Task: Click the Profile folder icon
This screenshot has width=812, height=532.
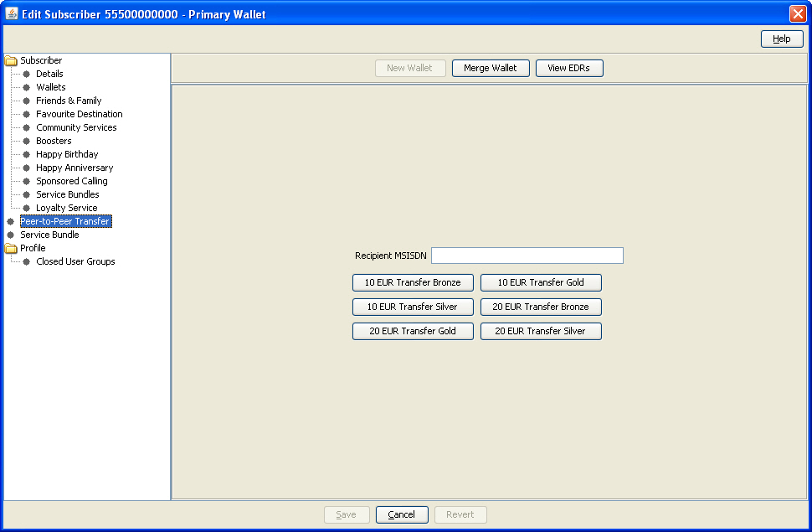Action: pyautogui.click(x=9, y=248)
